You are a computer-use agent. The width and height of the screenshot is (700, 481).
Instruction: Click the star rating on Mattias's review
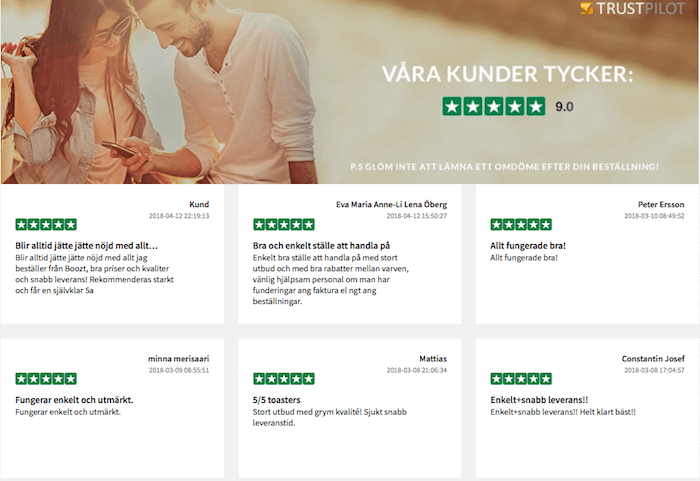click(x=284, y=379)
